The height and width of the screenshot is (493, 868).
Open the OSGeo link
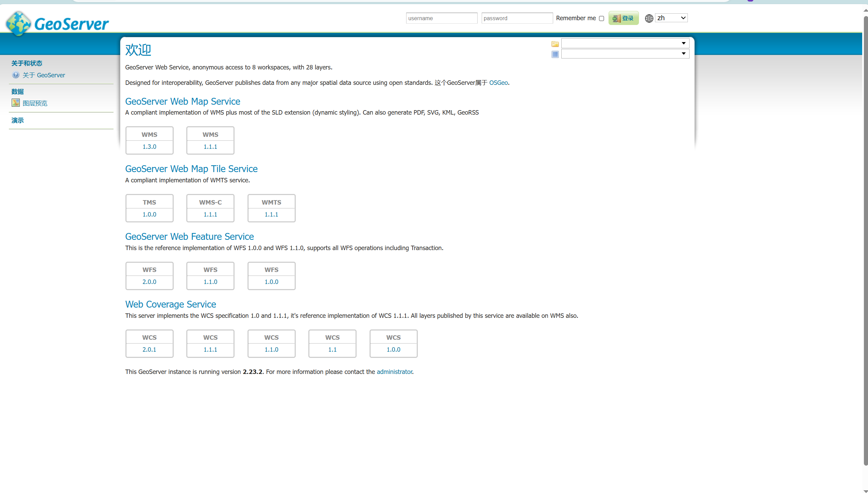[x=498, y=83]
